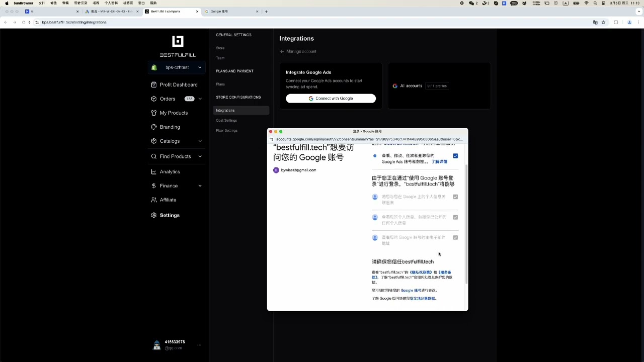Open the Branding palette icon
644x362 pixels.
click(154, 127)
